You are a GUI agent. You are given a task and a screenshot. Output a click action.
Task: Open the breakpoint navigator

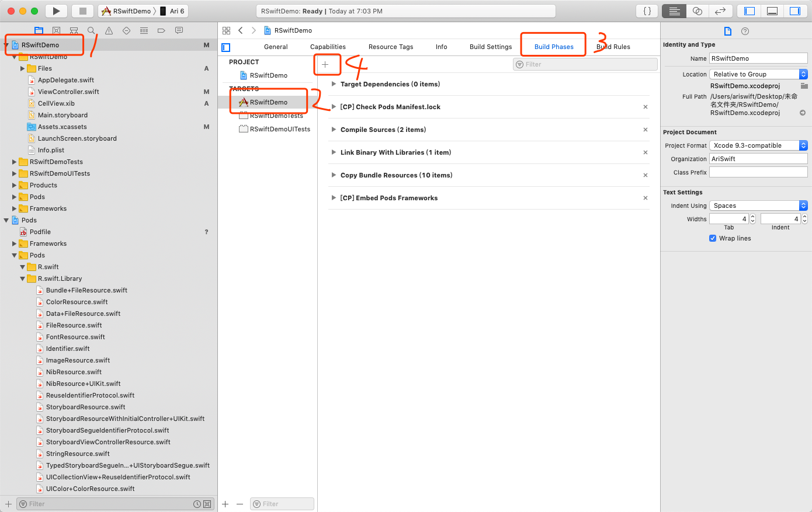161,30
